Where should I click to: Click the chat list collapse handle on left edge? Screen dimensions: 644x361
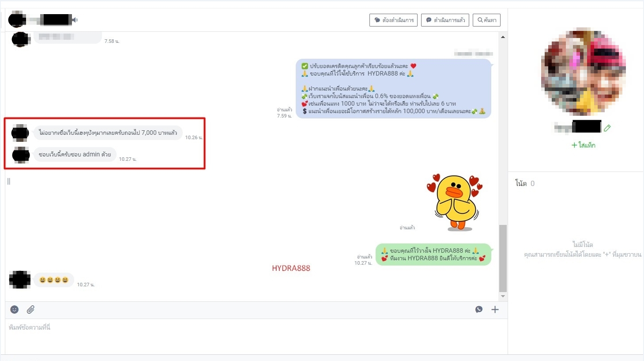pos(8,181)
